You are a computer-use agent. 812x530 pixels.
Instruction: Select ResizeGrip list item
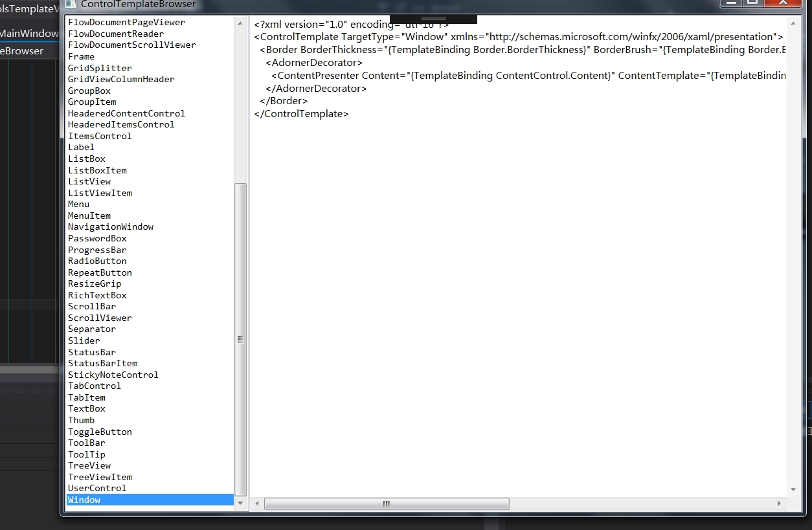(x=150, y=283)
